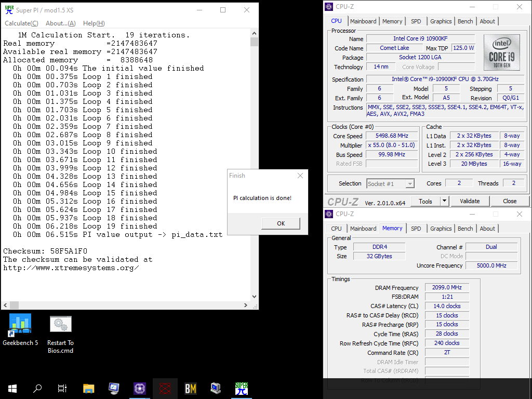The width and height of the screenshot is (532, 399).
Task: Click the lower CPU-Z window title icon
Action: pyautogui.click(x=329, y=214)
